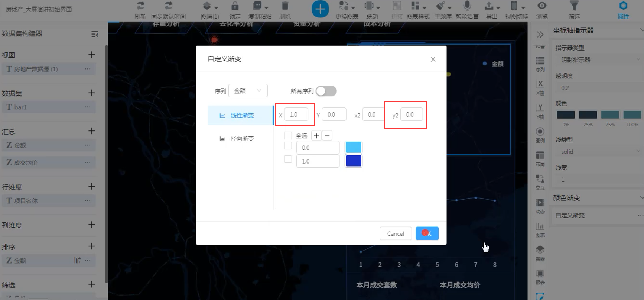Screen dimensions: 644x300
Task: Close the 自定义渐变 dialog
Action: [433, 59]
